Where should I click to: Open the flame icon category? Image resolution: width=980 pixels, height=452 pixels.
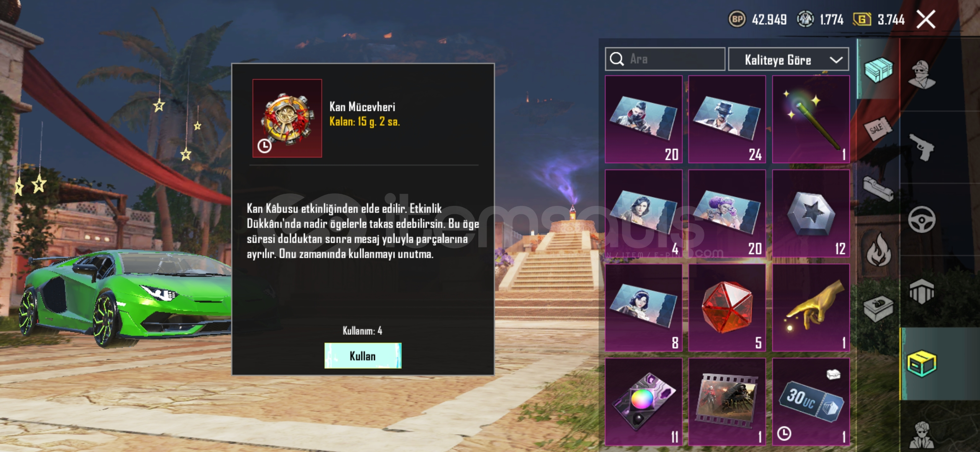coord(879,250)
